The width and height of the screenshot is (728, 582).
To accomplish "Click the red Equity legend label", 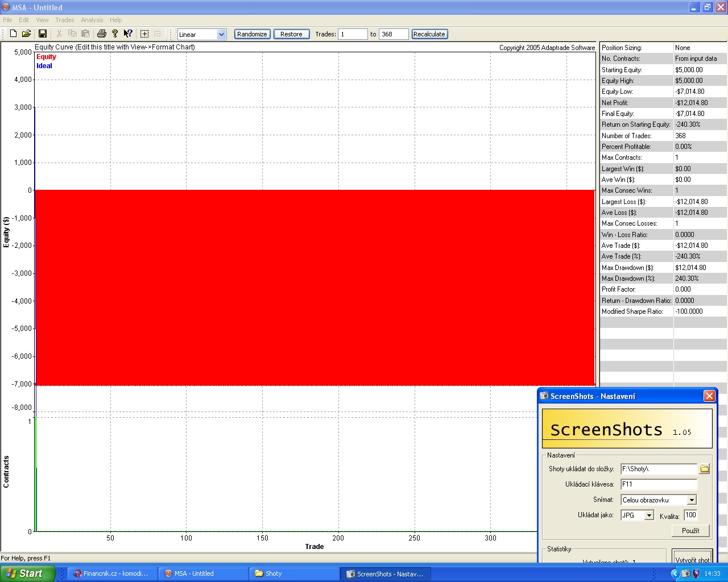I will 46,57.
